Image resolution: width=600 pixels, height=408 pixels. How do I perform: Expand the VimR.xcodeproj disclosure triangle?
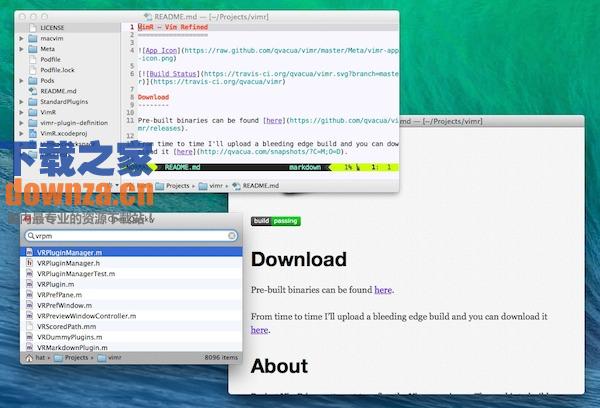pos(21,134)
